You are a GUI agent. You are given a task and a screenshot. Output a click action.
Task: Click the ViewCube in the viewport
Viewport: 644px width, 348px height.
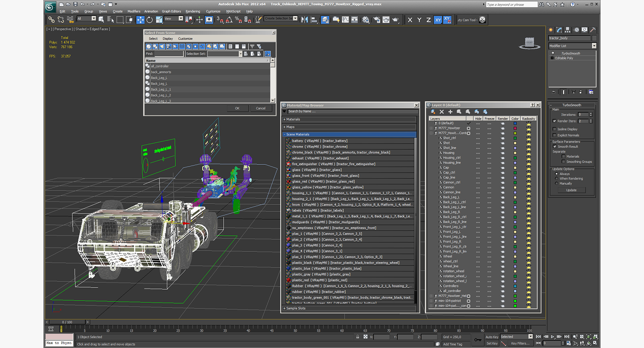[529, 43]
